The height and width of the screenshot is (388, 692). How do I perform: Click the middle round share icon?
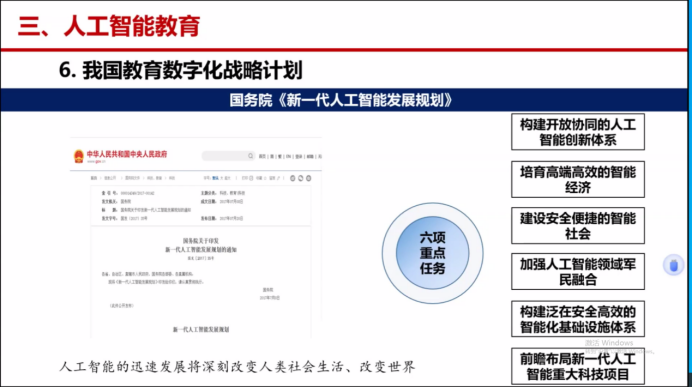coord(301,178)
